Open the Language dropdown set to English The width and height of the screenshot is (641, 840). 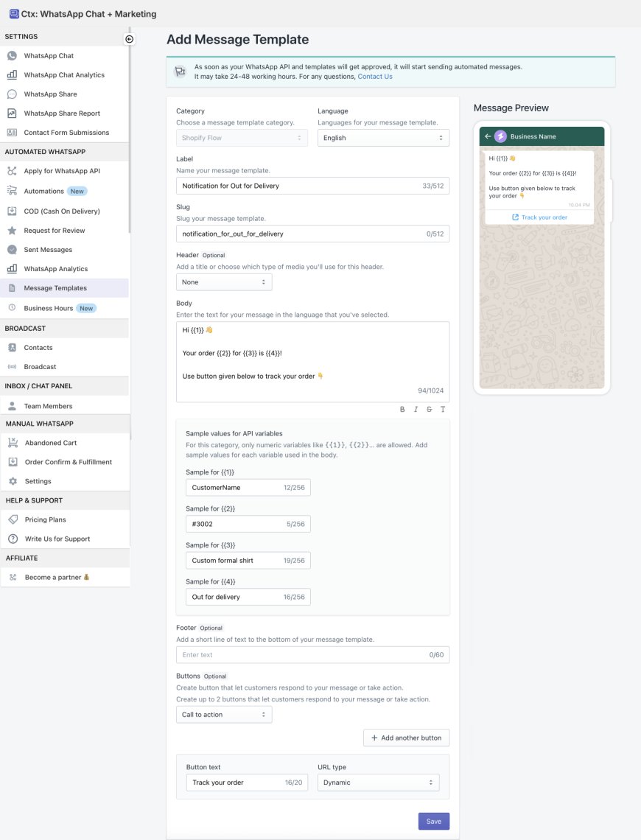pyautogui.click(x=383, y=138)
